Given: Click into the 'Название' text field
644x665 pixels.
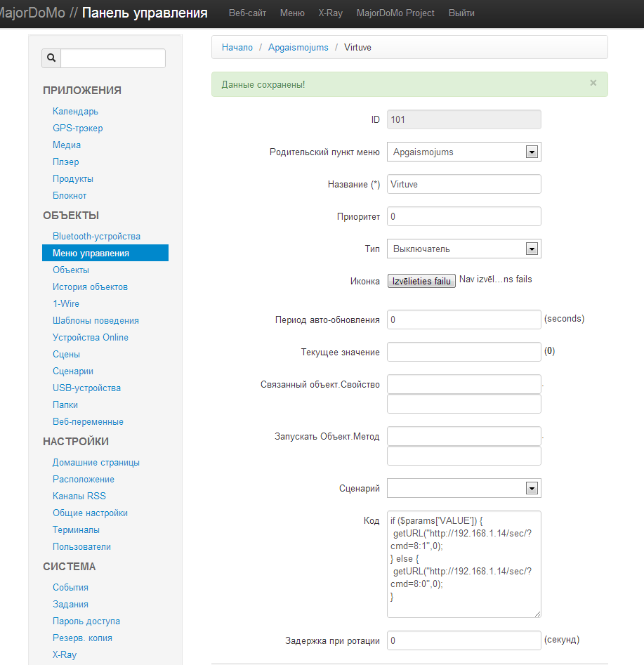Looking at the screenshot, I should (464, 184).
